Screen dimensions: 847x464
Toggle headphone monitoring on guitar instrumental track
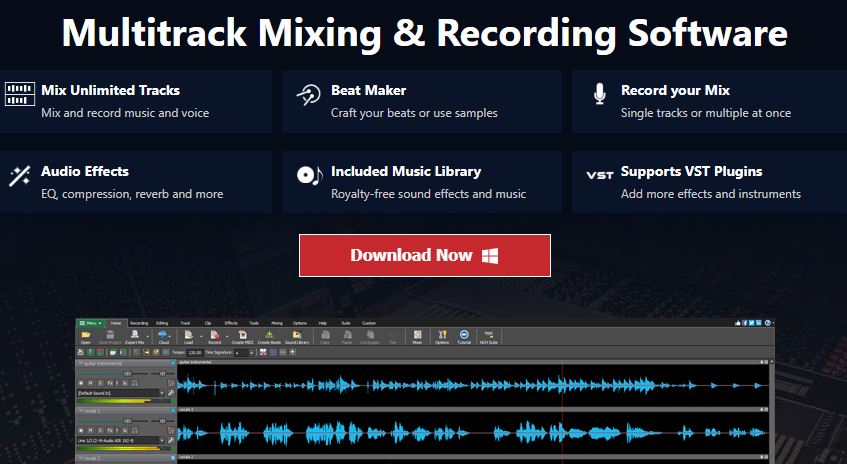point(135,383)
